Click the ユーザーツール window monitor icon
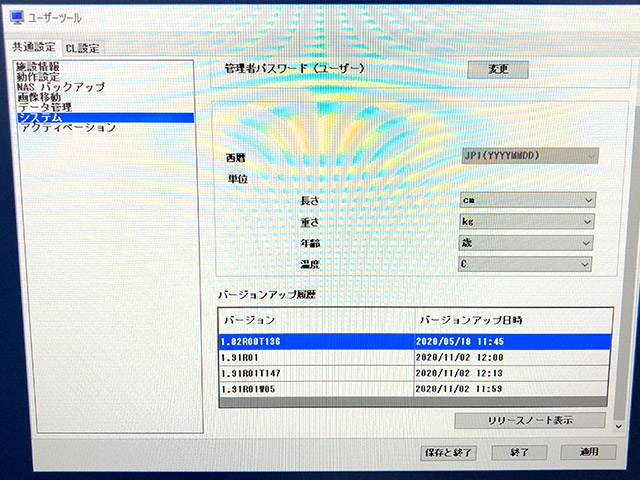This screenshot has width=640, height=480. tap(17, 18)
